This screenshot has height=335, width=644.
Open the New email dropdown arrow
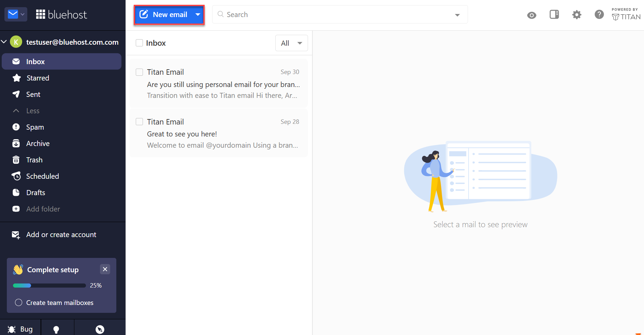coord(198,15)
